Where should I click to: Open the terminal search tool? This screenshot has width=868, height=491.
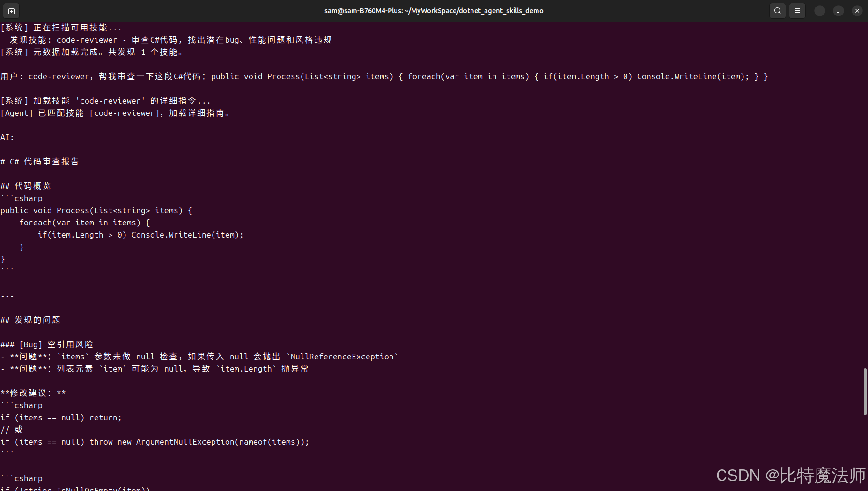pyautogui.click(x=777, y=11)
